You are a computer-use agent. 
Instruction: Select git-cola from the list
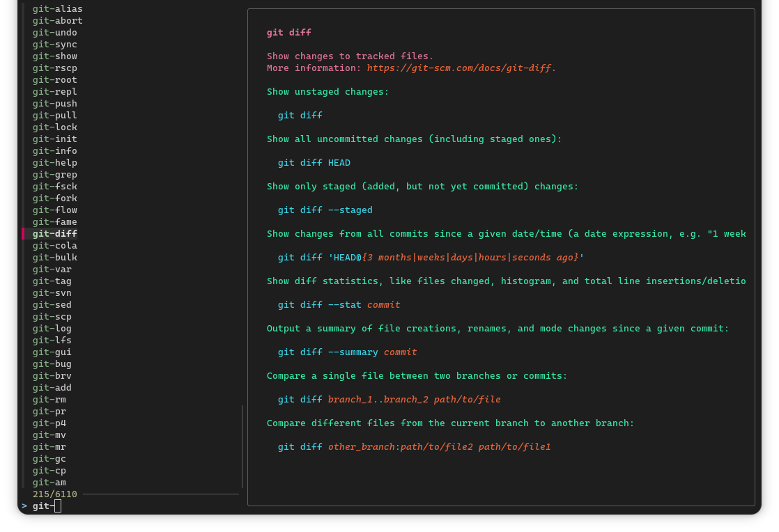54,246
